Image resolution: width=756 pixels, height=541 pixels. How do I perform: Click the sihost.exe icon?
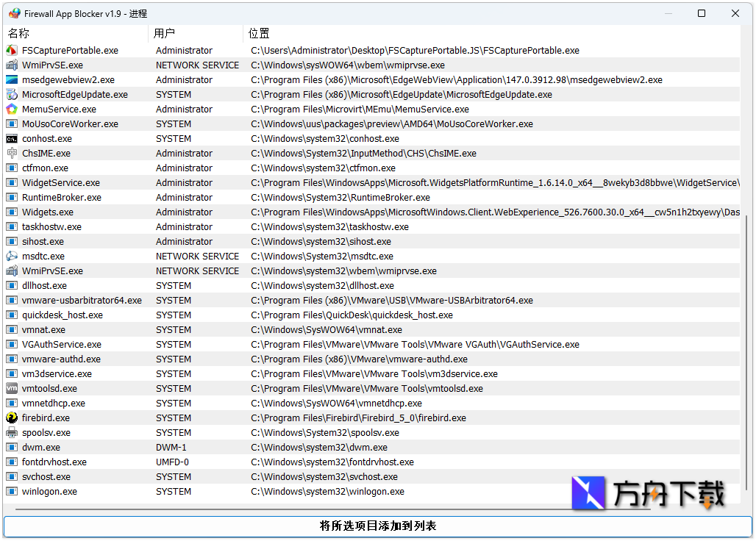(12, 241)
